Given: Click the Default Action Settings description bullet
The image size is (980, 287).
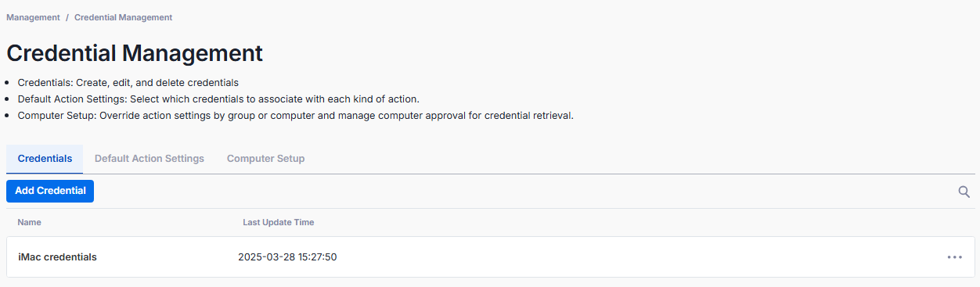Looking at the screenshot, I should click(x=219, y=99).
